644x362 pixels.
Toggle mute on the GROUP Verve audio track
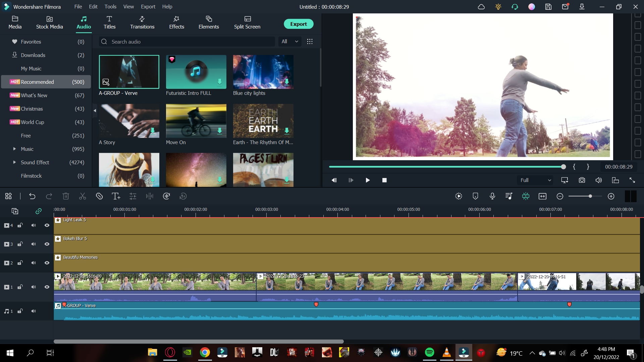(33, 311)
